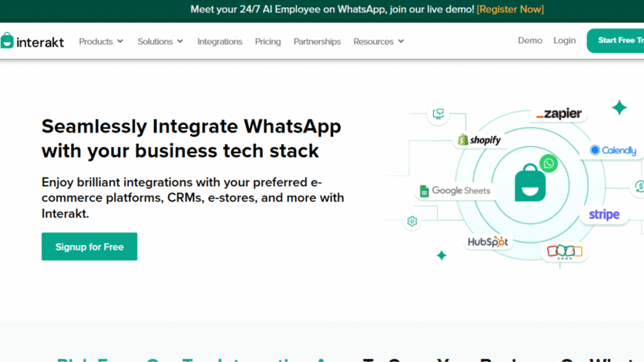Click the Zoho integration logo

coord(564,251)
